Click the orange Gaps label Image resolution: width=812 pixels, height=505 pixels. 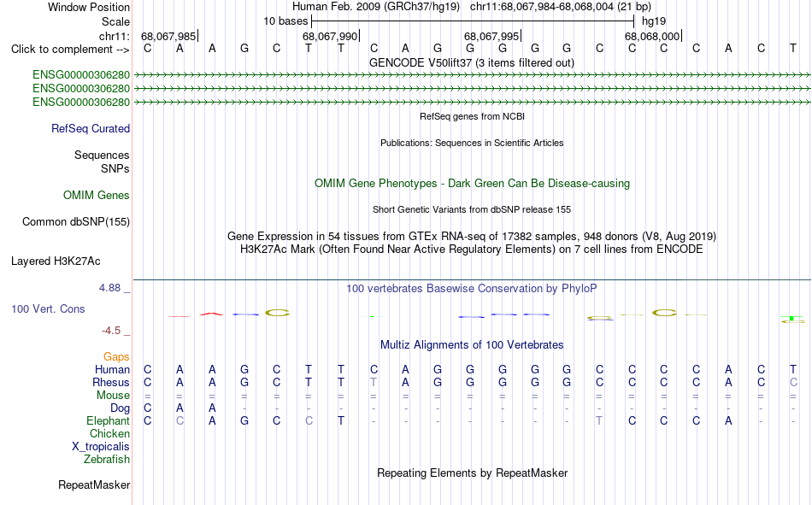click(116, 356)
